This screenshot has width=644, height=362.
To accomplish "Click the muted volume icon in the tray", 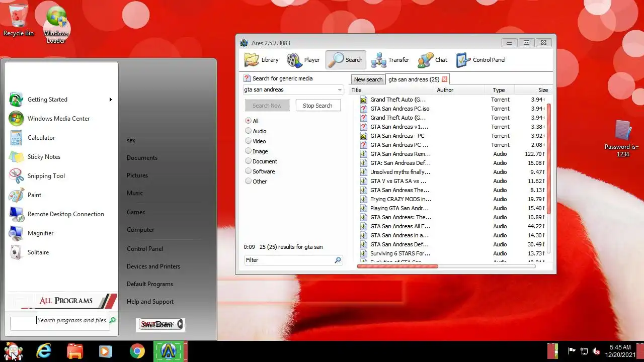I will click(597, 351).
